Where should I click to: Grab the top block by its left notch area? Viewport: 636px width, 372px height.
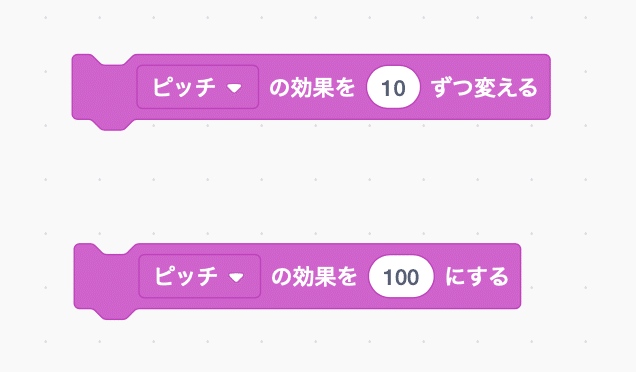click(x=104, y=87)
